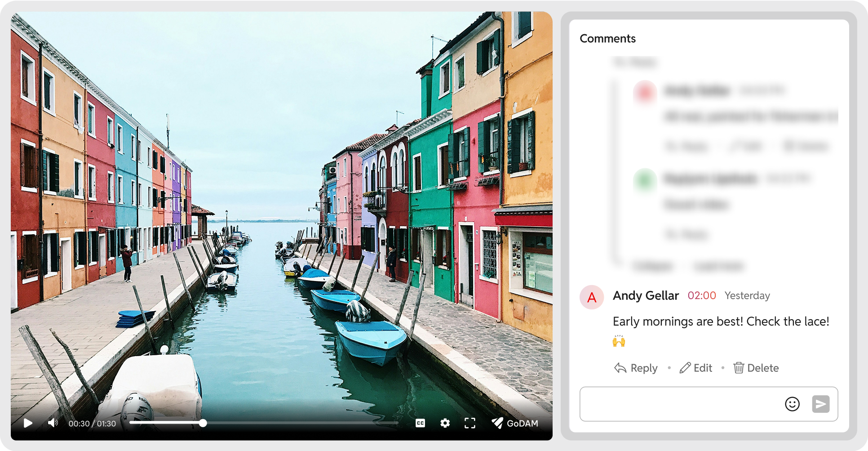Delete Andy Gellar's comment
Image resolution: width=868 pixels, height=451 pixels.
click(756, 368)
